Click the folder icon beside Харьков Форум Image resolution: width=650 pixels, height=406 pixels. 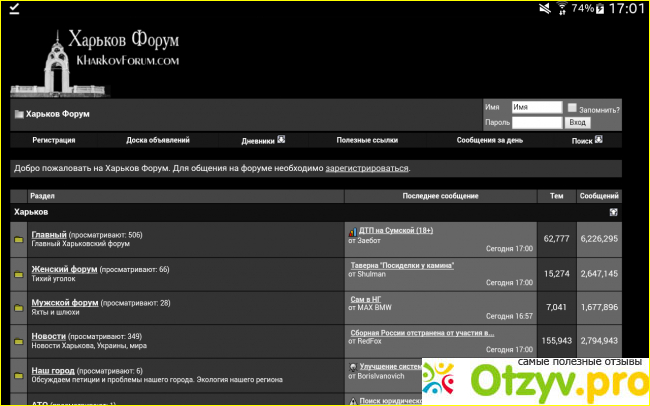(x=18, y=114)
